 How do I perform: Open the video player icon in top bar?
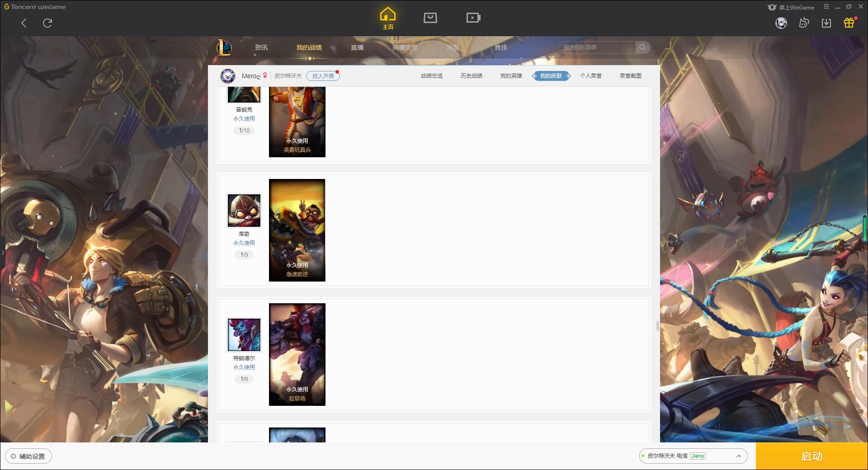tap(473, 18)
